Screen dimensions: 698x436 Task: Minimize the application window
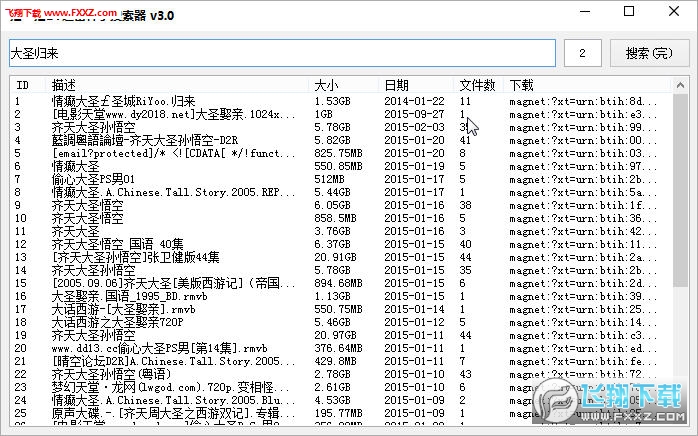click(x=582, y=12)
